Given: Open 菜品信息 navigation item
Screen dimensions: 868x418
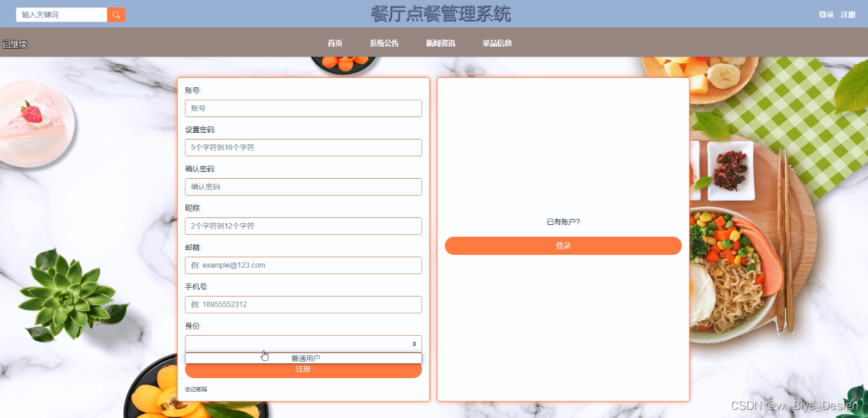Looking at the screenshot, I should [x=497, y=43].
